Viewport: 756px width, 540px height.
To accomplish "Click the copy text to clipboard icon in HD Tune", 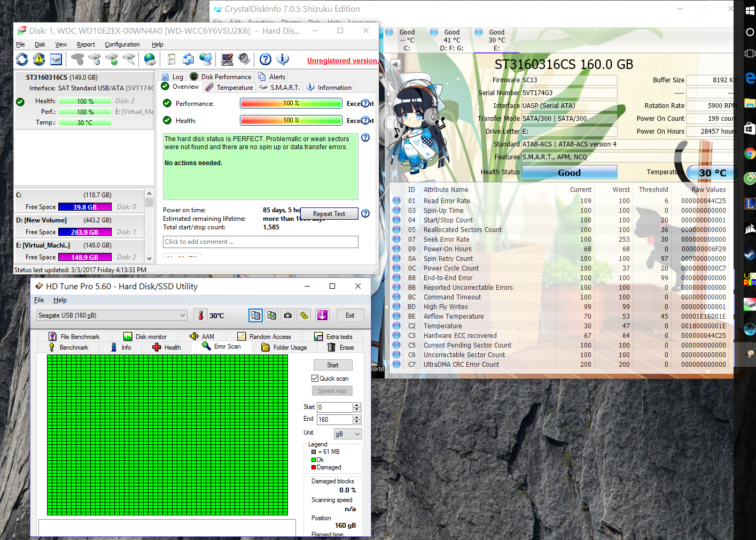I will pyautogui.click(x=256, y=315).
